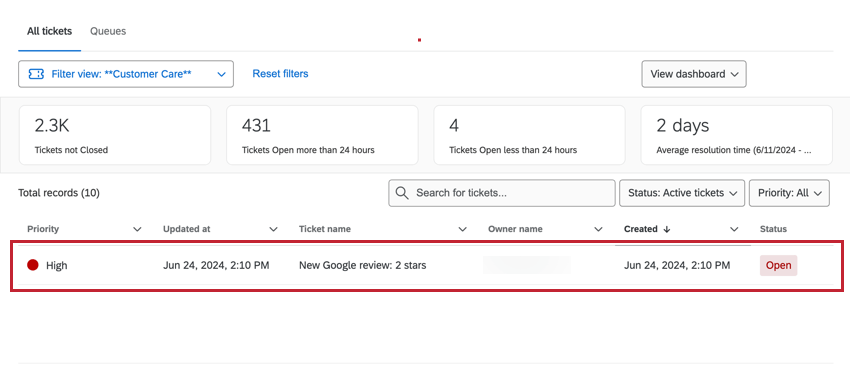Screen dimensions: 850x368
Task: Click the Open status badge
Action: (778, 266)
